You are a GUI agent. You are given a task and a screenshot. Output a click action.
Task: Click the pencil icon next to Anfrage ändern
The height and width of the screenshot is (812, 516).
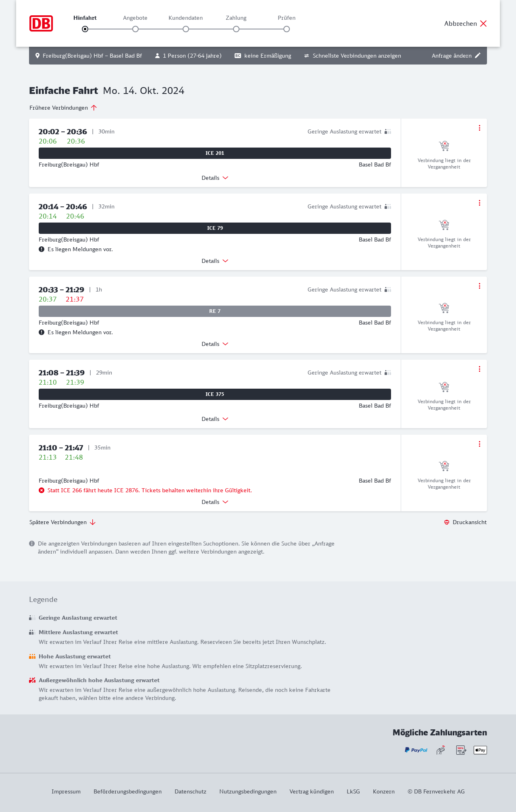click(x=478, y=56)
